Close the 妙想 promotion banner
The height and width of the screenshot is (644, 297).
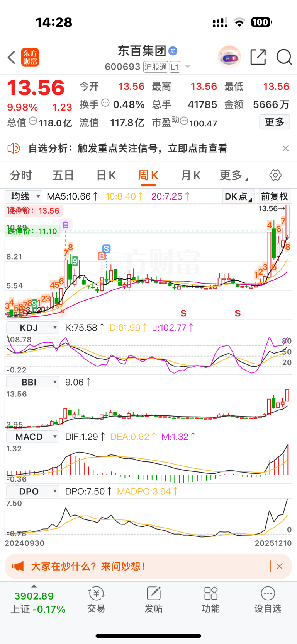pos(280,566)
